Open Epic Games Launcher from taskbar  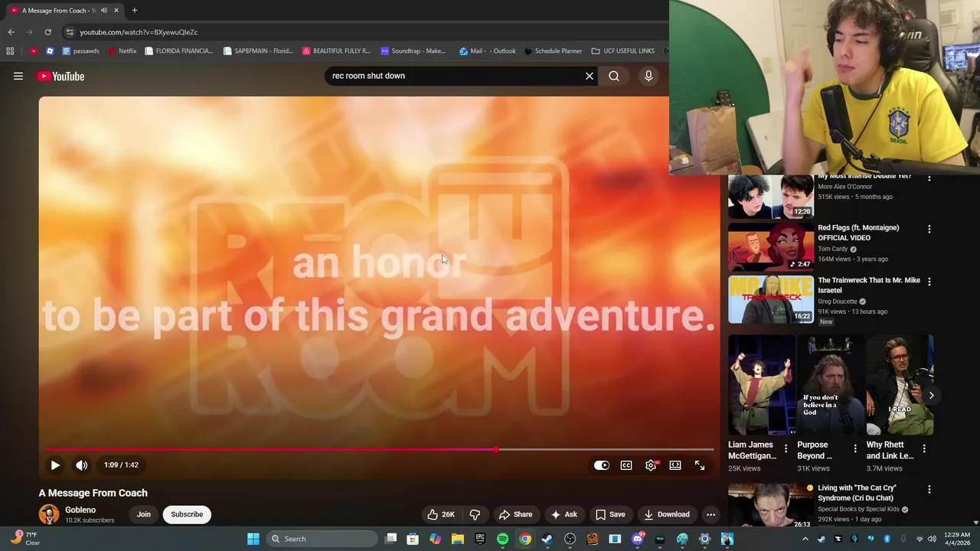point(480,539)
